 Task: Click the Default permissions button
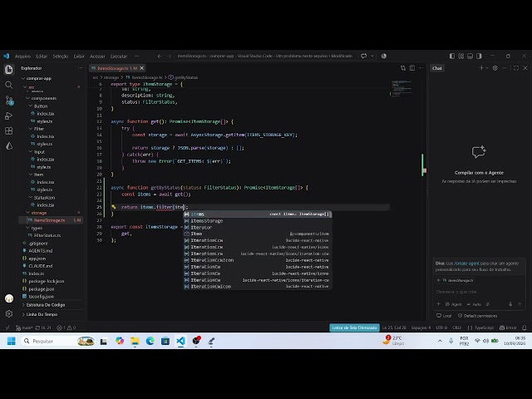pos(477,316)
